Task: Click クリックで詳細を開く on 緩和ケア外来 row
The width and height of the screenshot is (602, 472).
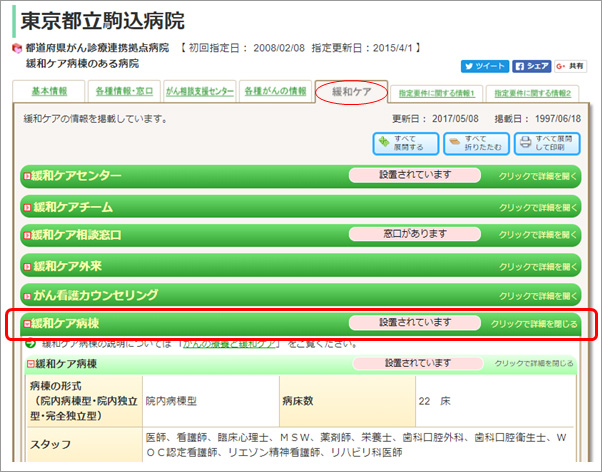Action: point(538,267)
